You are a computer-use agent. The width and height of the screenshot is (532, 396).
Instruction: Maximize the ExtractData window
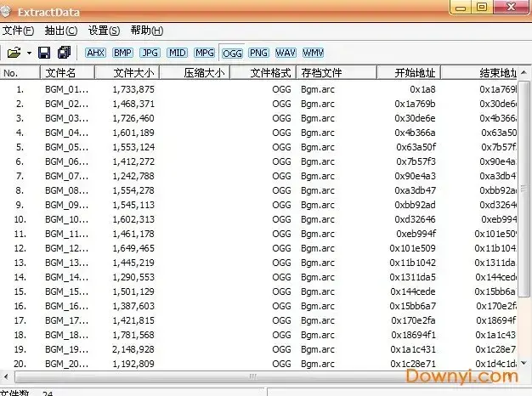pos(482,7)
